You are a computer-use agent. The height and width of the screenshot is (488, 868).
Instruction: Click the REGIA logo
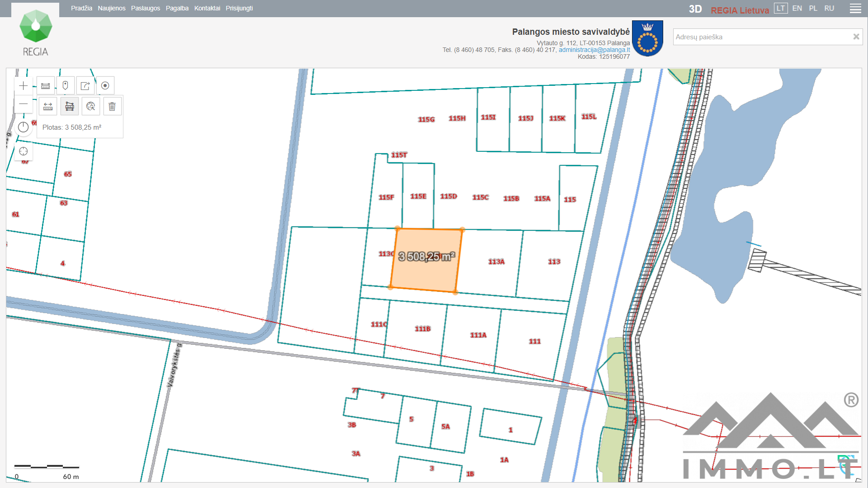[x=36, y=33]
